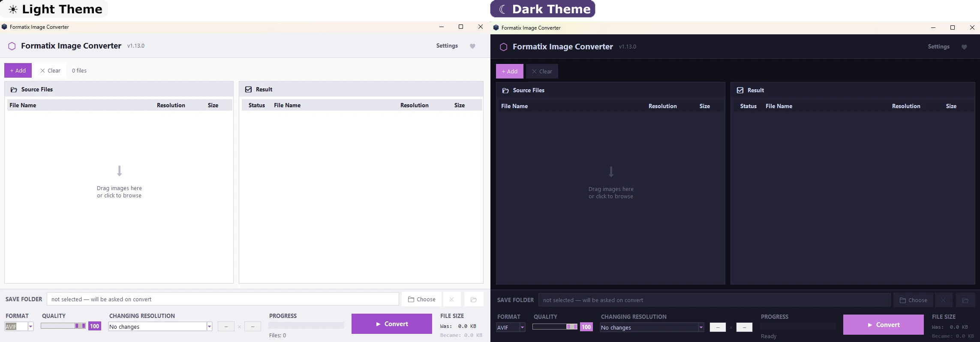This screenshot has width=980, height=342.
Task: Open Settings in the dark theme header
Action: point(939,46)
